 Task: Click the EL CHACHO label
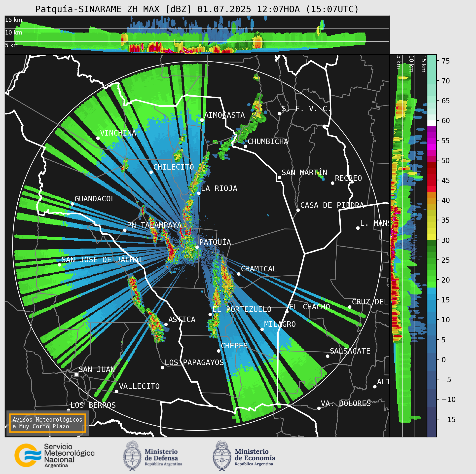pyautogui.click(x=310, y=307)
